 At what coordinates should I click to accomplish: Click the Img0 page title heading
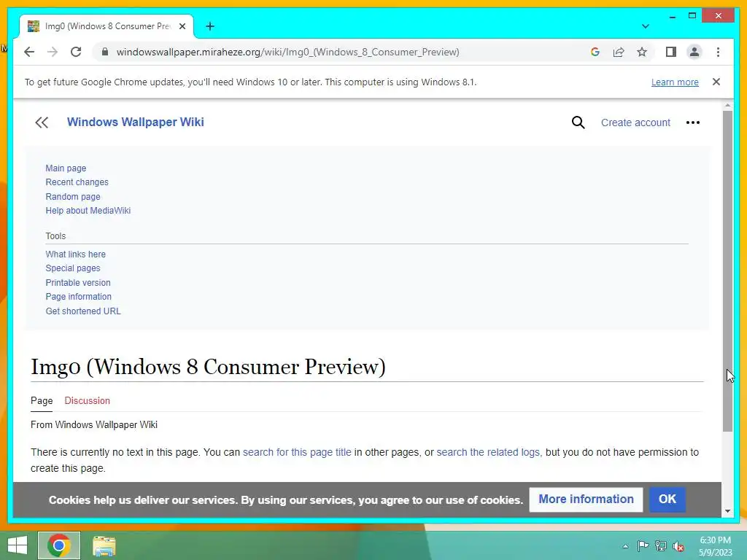[x=208, y=367]
